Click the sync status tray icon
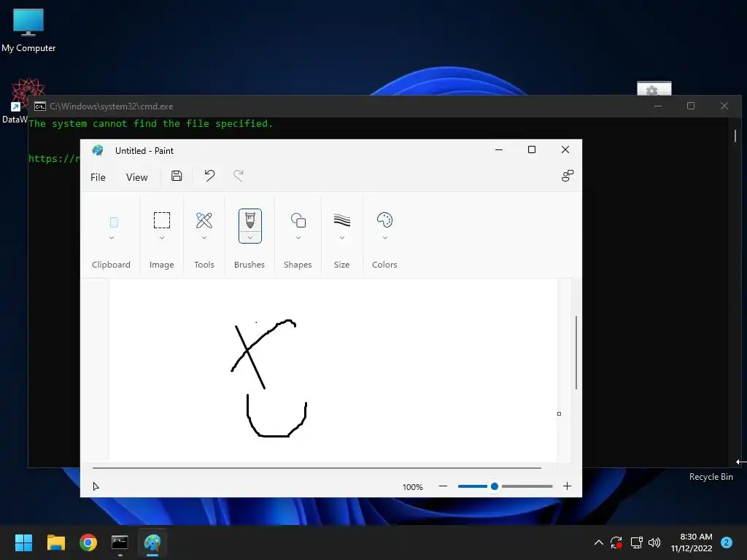The width and height of the screenshot is (747, 560). click(616, 542)
